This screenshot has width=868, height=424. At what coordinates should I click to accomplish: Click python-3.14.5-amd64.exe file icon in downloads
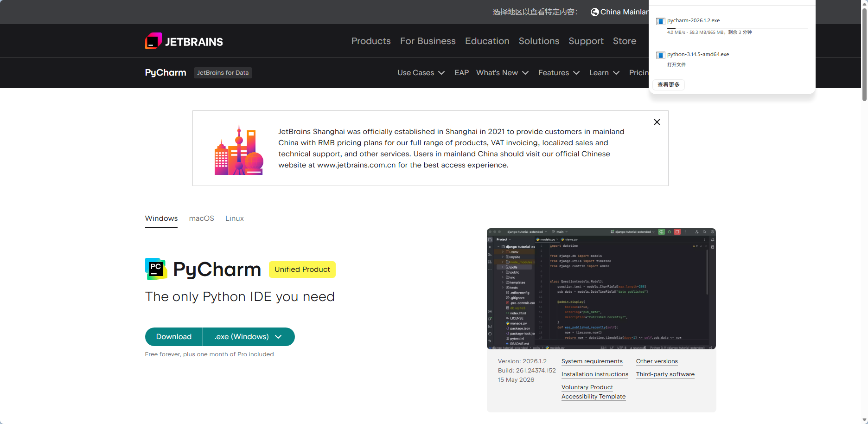click(x=661, y=55)
